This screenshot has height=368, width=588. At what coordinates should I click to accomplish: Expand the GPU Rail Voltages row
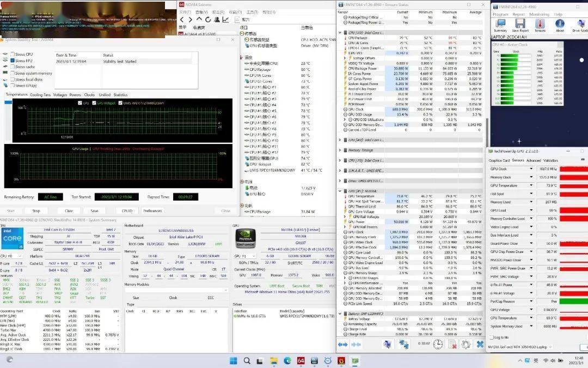point(345,216)
